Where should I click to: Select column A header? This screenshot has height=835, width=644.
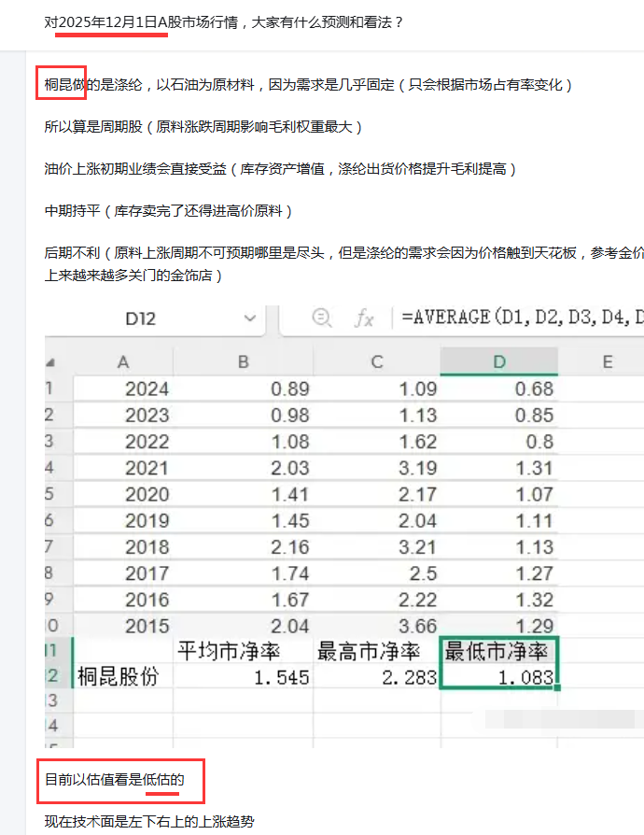(123, 362)
